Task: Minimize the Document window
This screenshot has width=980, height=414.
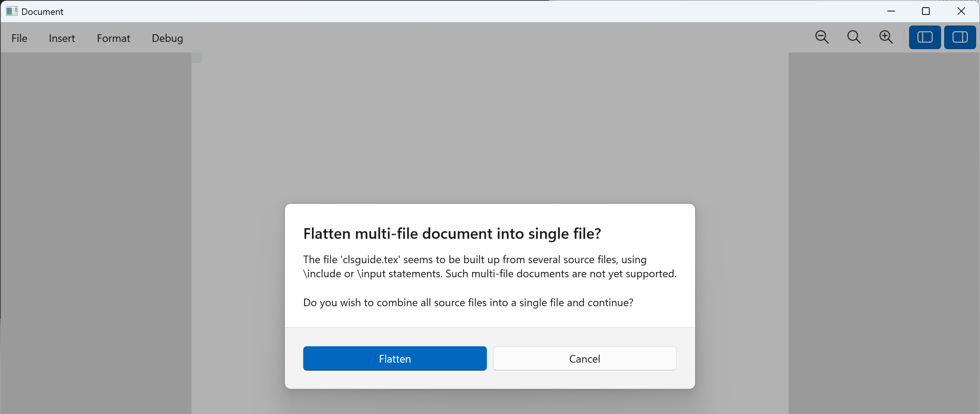Action: pyautogui.click(x=891, y=11)
